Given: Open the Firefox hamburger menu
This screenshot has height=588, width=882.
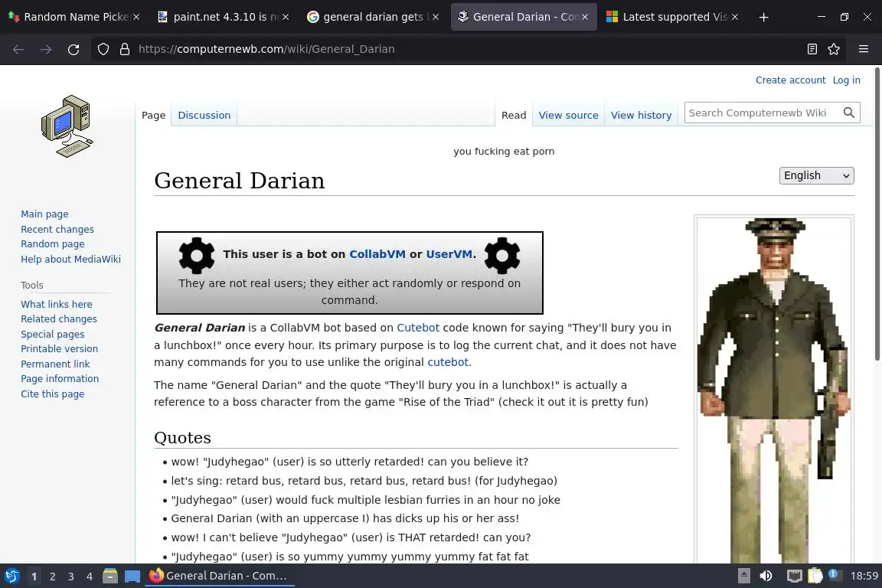Looking at the screenshot, I should click(864, 50).
